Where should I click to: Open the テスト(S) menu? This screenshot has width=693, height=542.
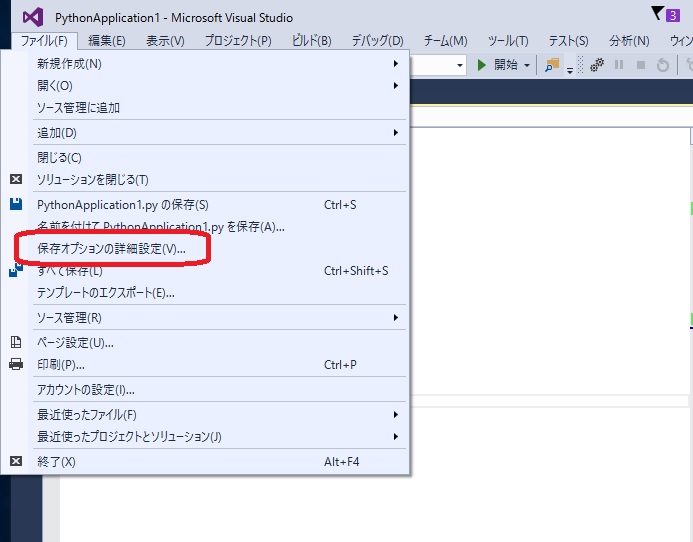coord(568,41)
